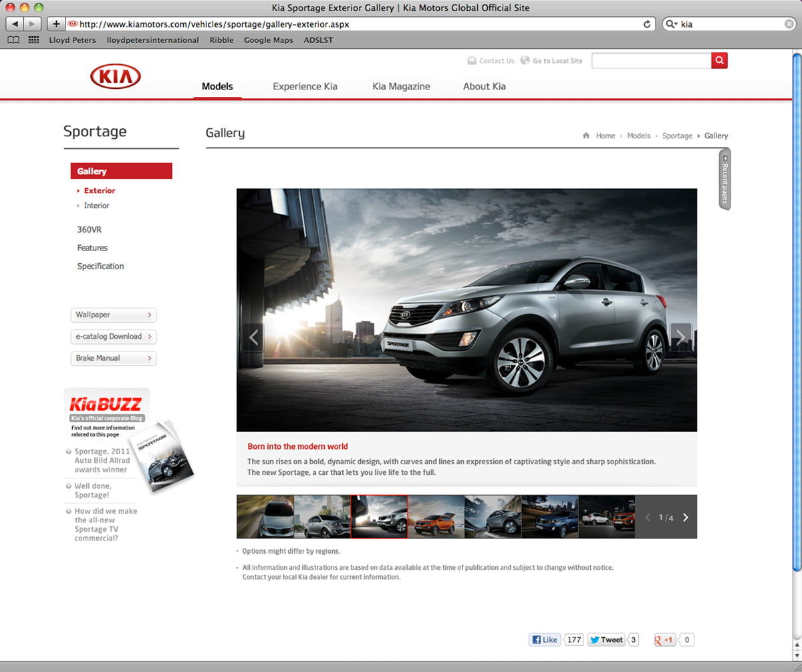The width and height of the screenshot is (802, 672).
Task: Open e-catalog Download button
Action: point(113,337)
